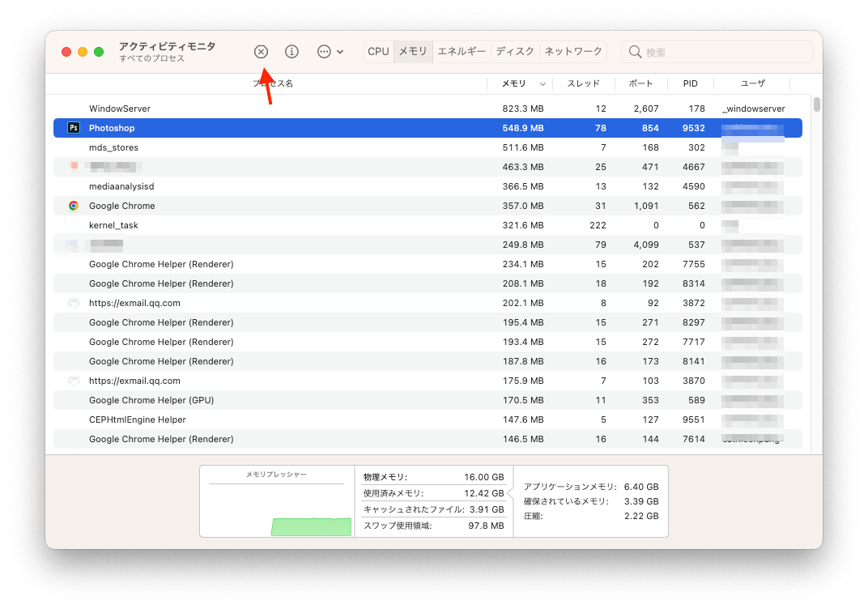Select the CEPHtmlEngine Helper process row
868x609 pixels.
pyautogui.click(x=428, y=419)
